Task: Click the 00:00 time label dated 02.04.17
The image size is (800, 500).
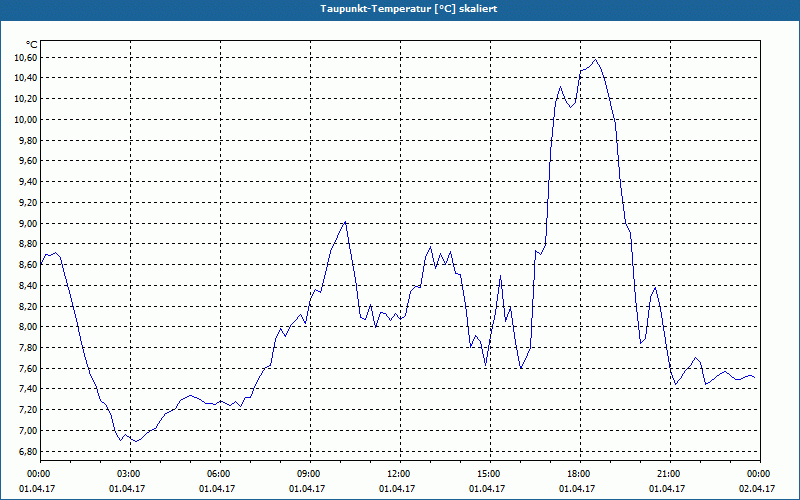Action: pyautogui.click(x=758, y=474)
